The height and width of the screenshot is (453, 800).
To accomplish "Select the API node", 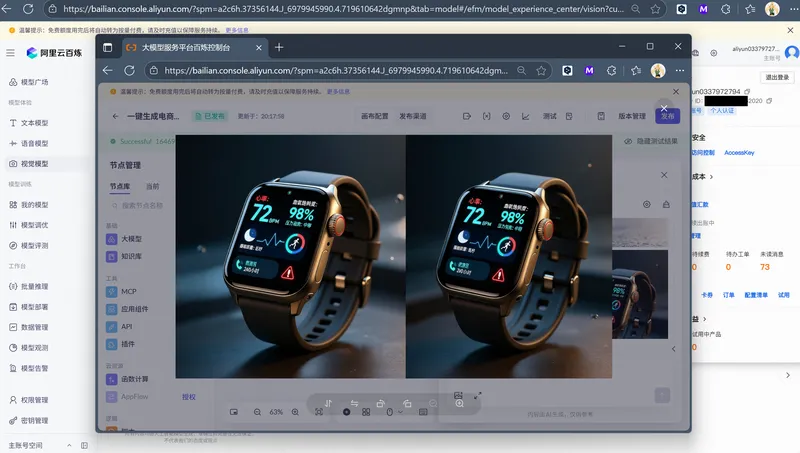I will tap(120, 326).
